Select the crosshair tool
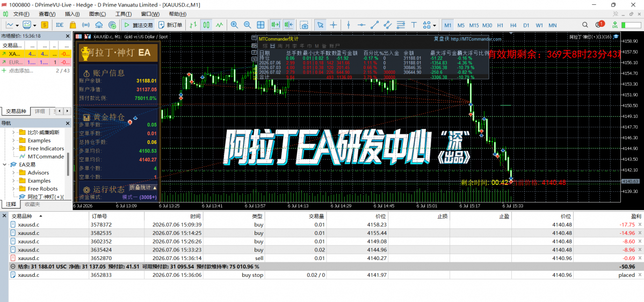This screenshot has width=644, height=302. tap(334, 25)
